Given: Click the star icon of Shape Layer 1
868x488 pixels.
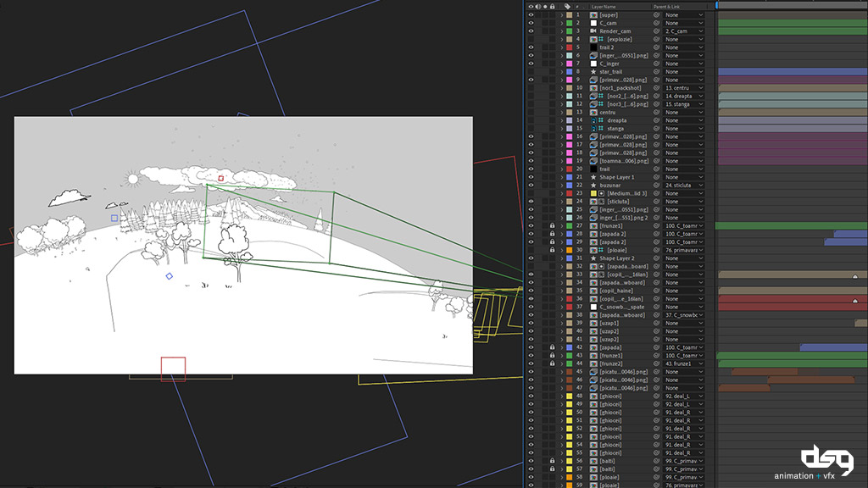Looking at the screenshot, I should pos(593,177).
